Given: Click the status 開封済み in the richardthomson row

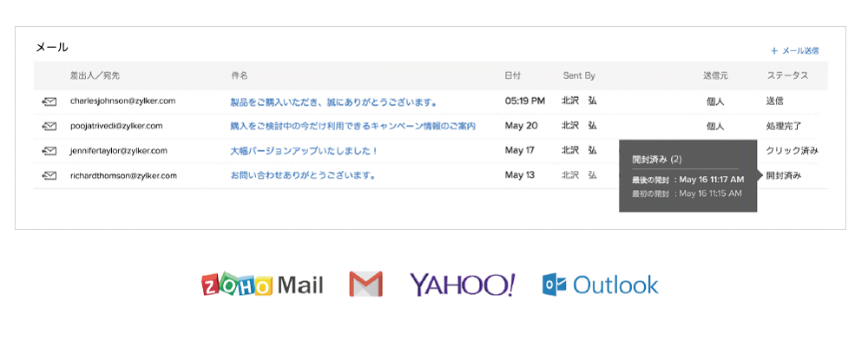Looking at the screenshot, I should 783,176.
